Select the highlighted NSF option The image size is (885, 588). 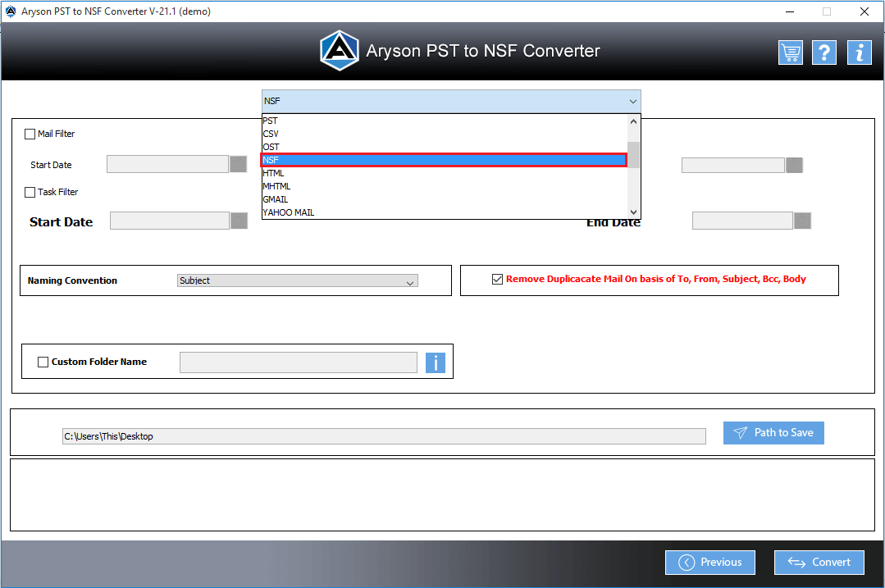[x=445, y=160]
